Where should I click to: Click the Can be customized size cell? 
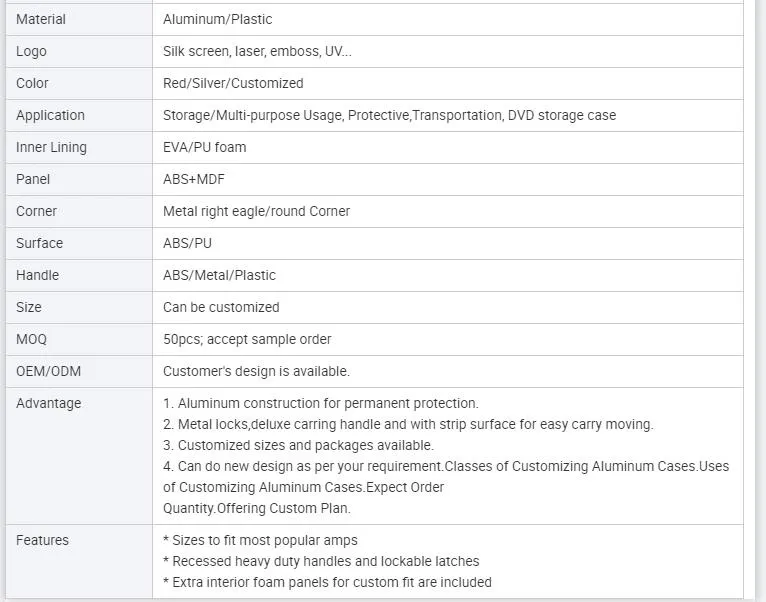pyautogui.click(x=447, y=307)
